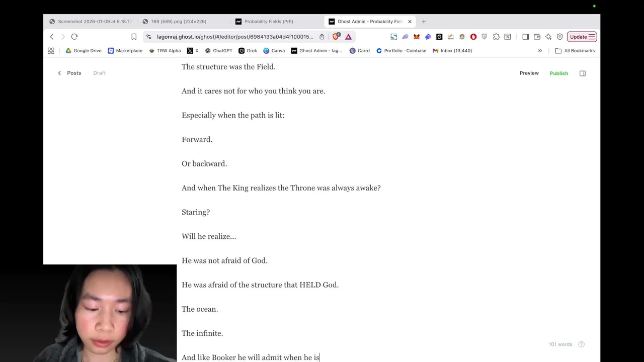Open the help question mark near word count
Image resolution: width=644 pixels, height=362 pixels.
[582, 344]
